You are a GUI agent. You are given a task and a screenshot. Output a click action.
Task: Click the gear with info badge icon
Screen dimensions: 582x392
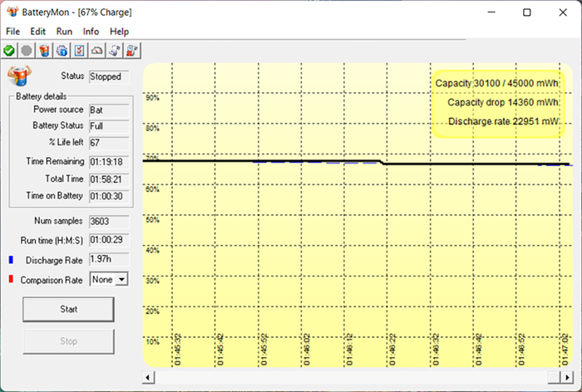[x=62, y=51]
